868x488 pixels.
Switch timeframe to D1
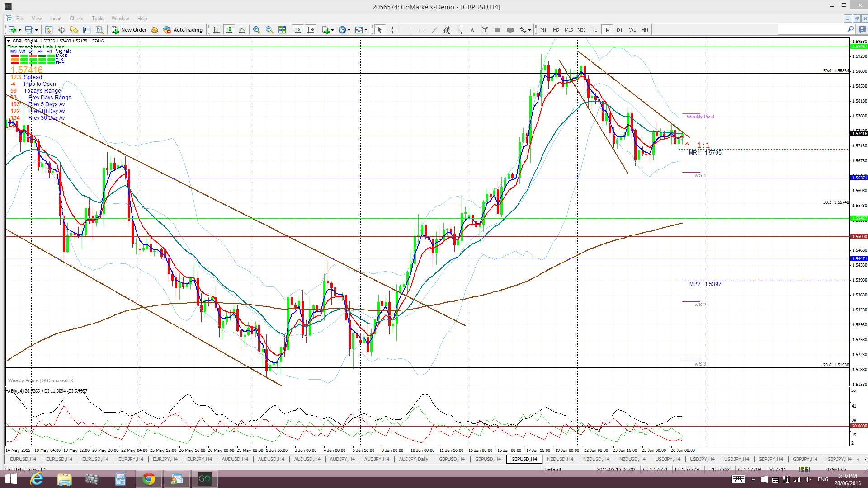(x=619, y=30)
